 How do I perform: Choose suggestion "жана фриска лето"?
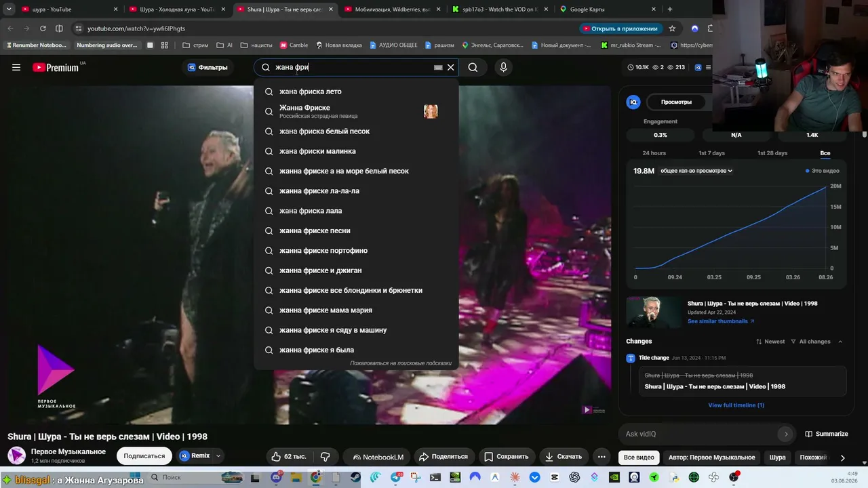[356, 91]
